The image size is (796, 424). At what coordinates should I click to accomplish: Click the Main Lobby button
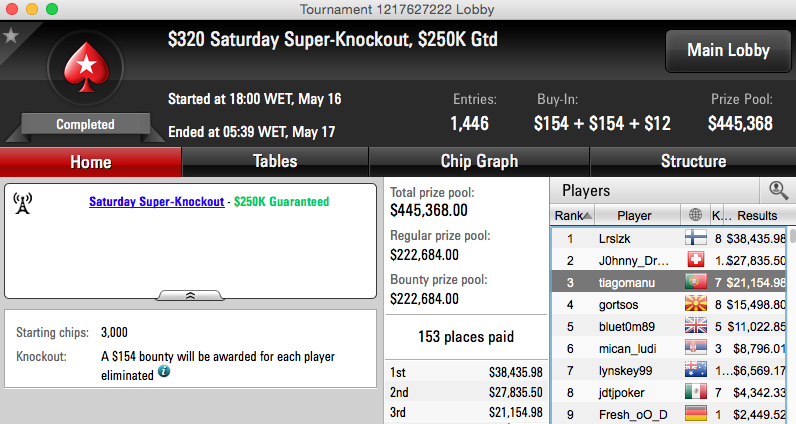tap(728, 50)
